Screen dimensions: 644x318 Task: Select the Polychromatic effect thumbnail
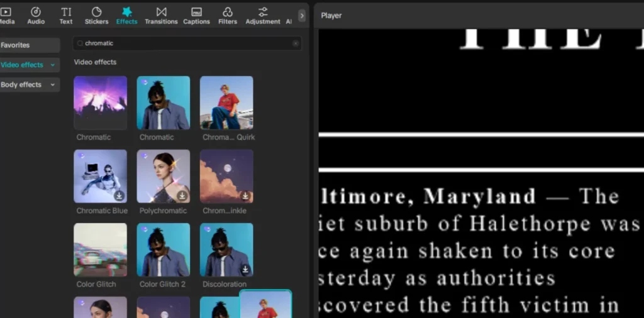tap(164, 176)
